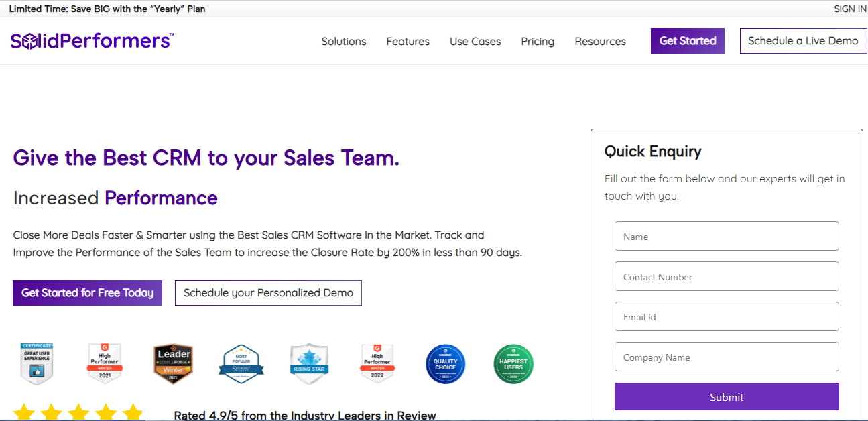Focus the Email Id field
This screenshot has width=868, height=421.
click(x=727, y=316)
